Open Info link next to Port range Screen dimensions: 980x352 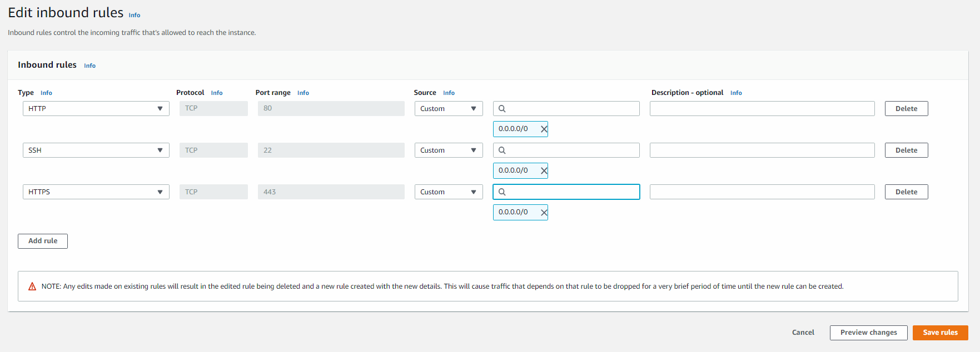coord(303,93)
